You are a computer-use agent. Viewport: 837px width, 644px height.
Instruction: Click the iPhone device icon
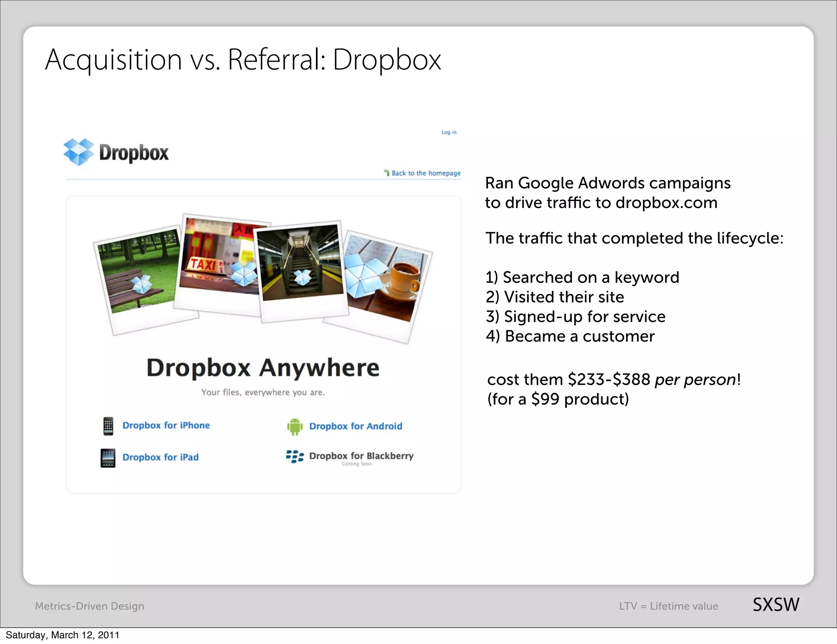108,426
